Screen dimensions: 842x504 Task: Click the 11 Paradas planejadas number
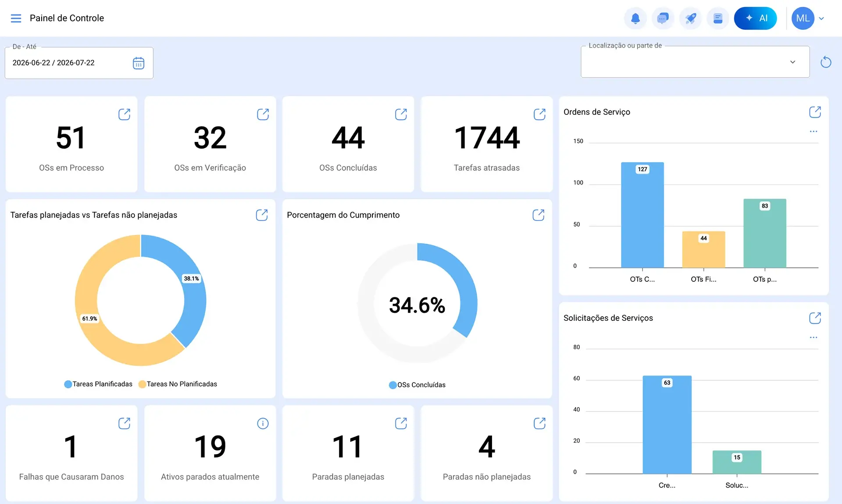(348, 447)
